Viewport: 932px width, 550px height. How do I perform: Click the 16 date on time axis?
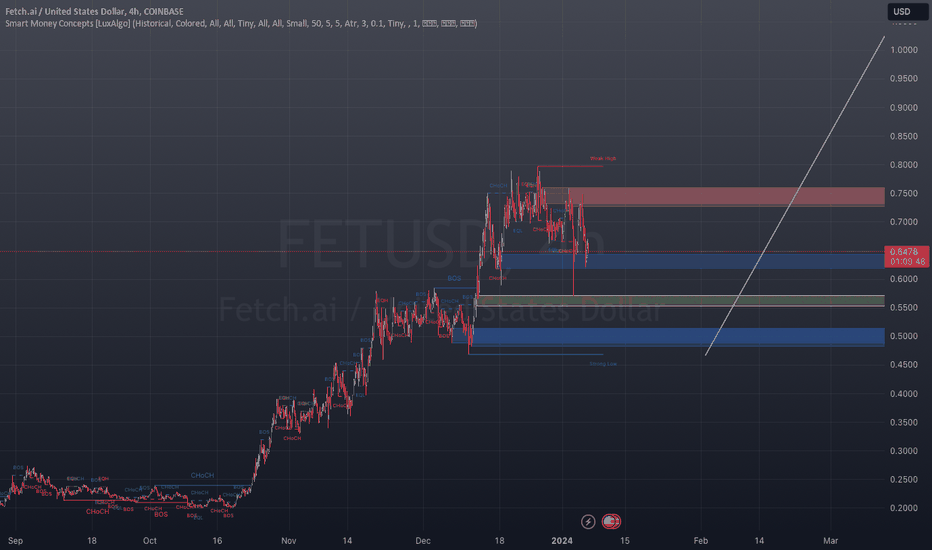(218, 540)
